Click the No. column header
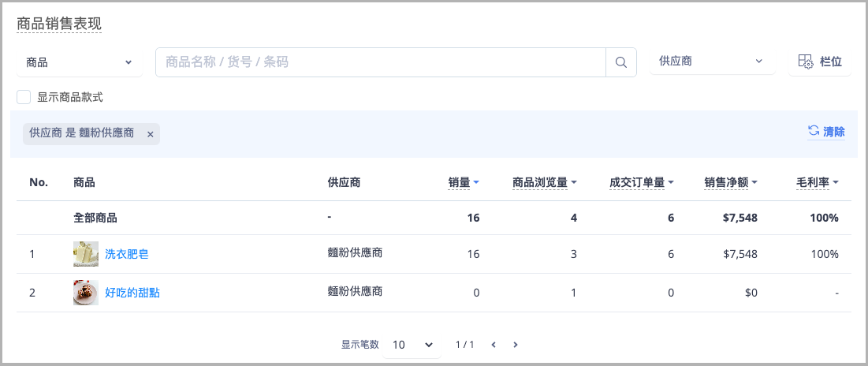The height and width of the screenshot is (366, 868). pos(39,182)
